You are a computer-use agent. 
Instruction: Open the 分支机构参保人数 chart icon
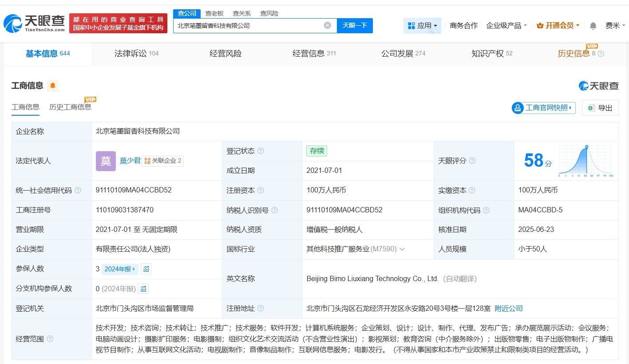pyautogui.click(x=143, y=289)
